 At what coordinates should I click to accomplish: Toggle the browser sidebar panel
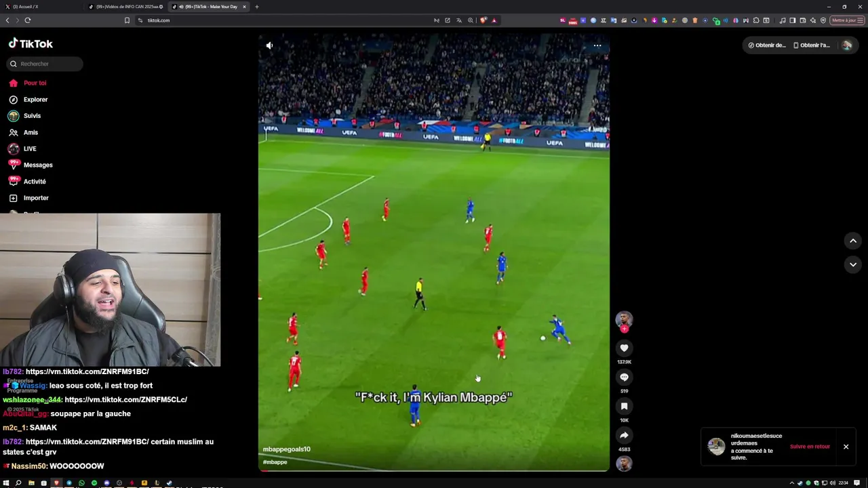click(x=793, y=20)
